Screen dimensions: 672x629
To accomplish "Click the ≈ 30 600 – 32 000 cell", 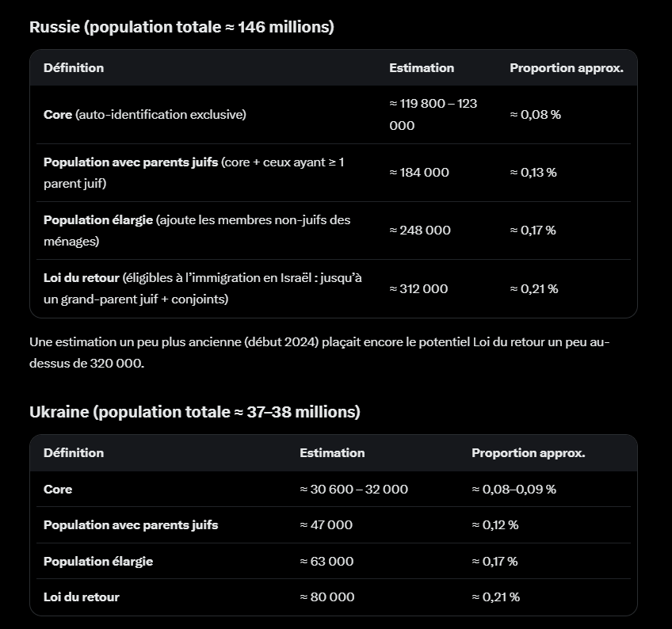I will click(353, 489).
